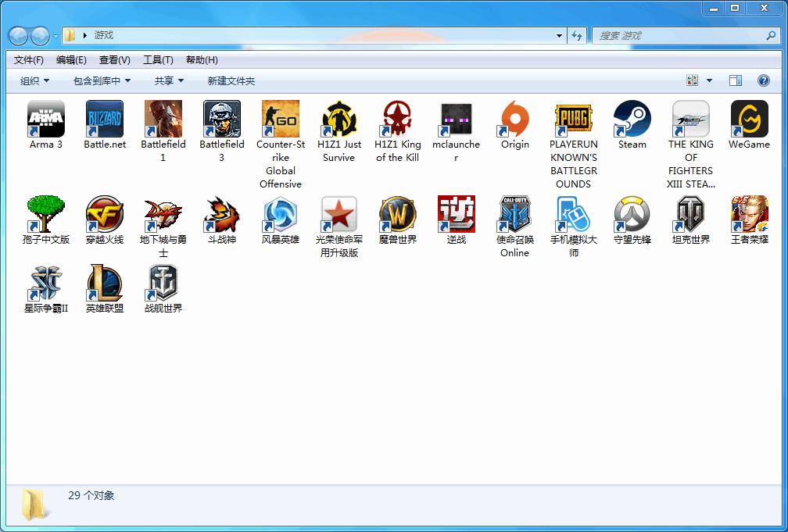Open the help question mark button
This screenshot has width=788, height=532.
tap(764, 80)
